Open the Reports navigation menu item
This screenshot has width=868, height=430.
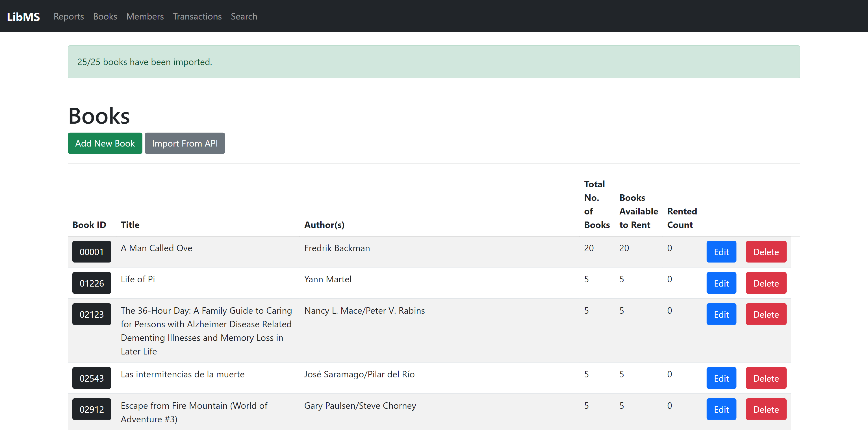(x=68, y=16)
